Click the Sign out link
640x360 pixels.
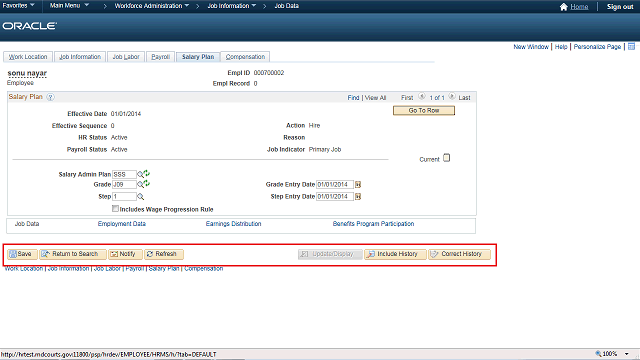click(620, 7)
